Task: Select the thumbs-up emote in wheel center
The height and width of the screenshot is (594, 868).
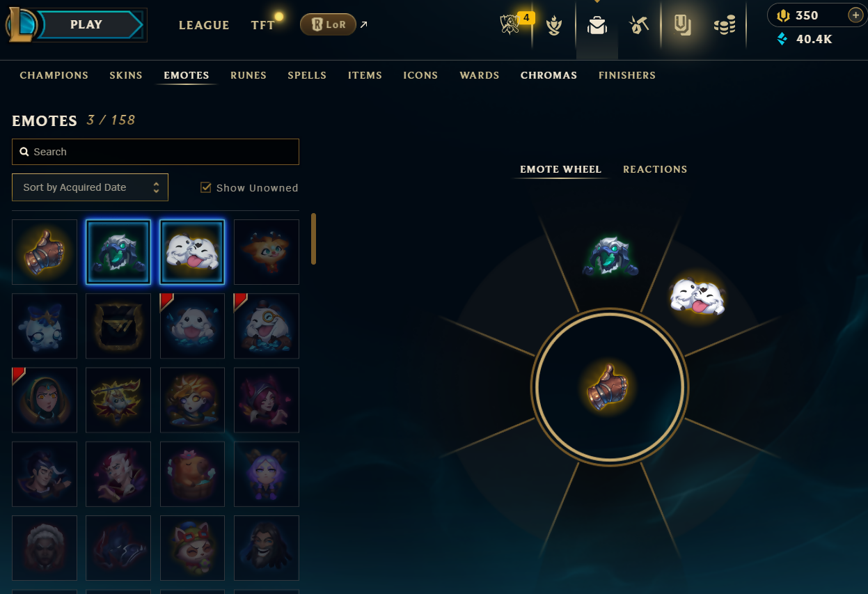Action: [608, 386]
